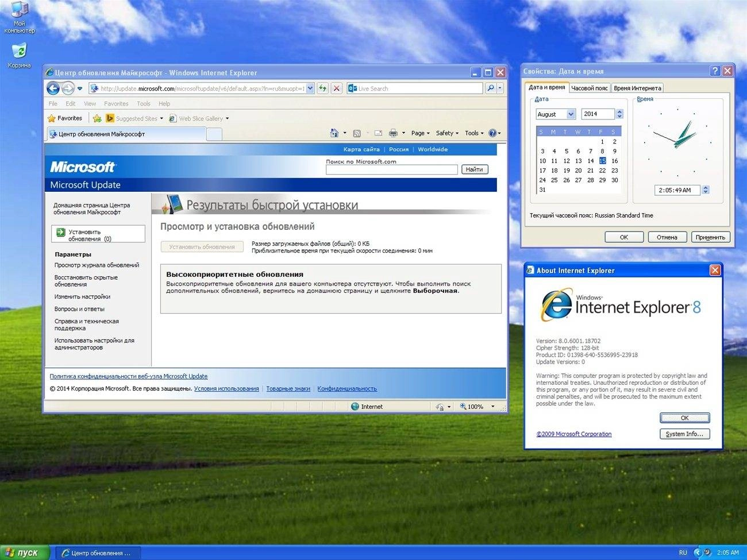This screenshot has width=747, height=560.
Task: Click the Установить обновления (0) sidebar button
Action: 98,234
